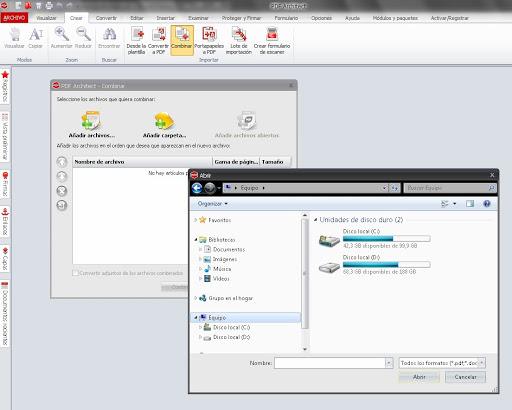The image size is (512, 410).
Task: Open the view options dropdown arrow
Action: click(x=455, y=204)
